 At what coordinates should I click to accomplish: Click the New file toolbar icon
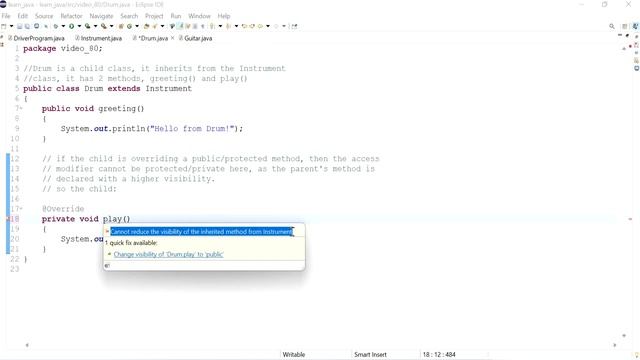(x=3, y=26)
